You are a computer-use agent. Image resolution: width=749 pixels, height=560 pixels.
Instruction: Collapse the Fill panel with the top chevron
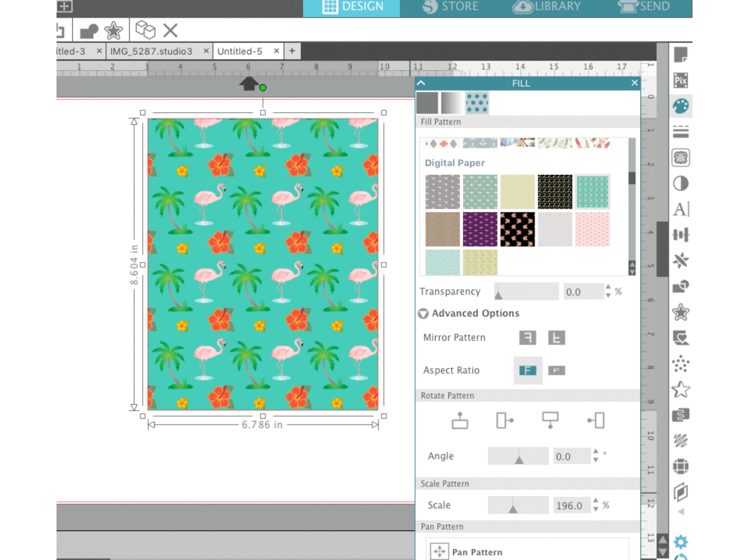[421, 82]
